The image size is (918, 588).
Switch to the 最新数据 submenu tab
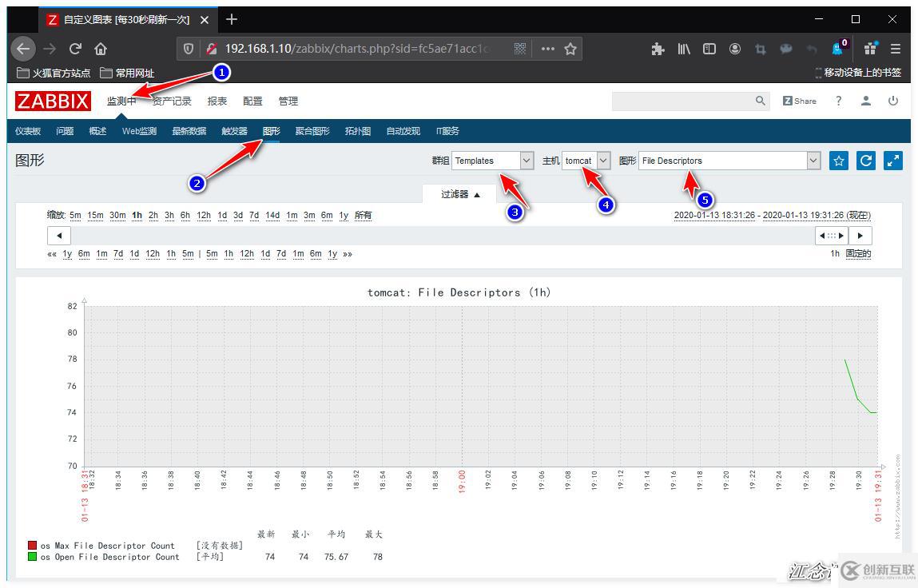[189, 130]
